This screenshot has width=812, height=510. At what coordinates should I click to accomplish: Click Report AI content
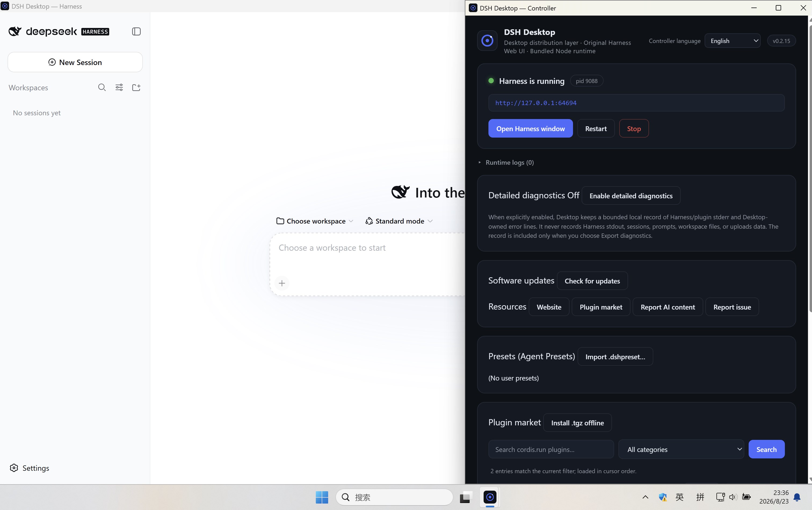[x=667, y=307]
